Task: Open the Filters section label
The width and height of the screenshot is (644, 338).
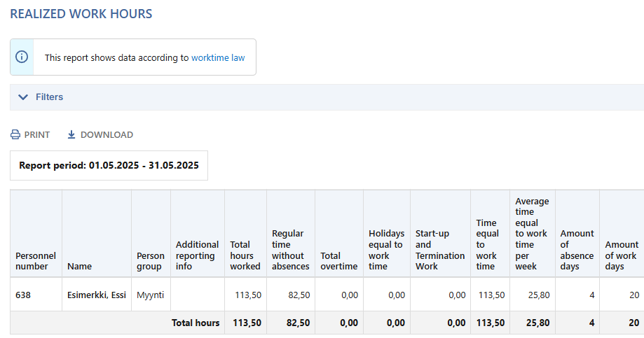Action: 49,97
